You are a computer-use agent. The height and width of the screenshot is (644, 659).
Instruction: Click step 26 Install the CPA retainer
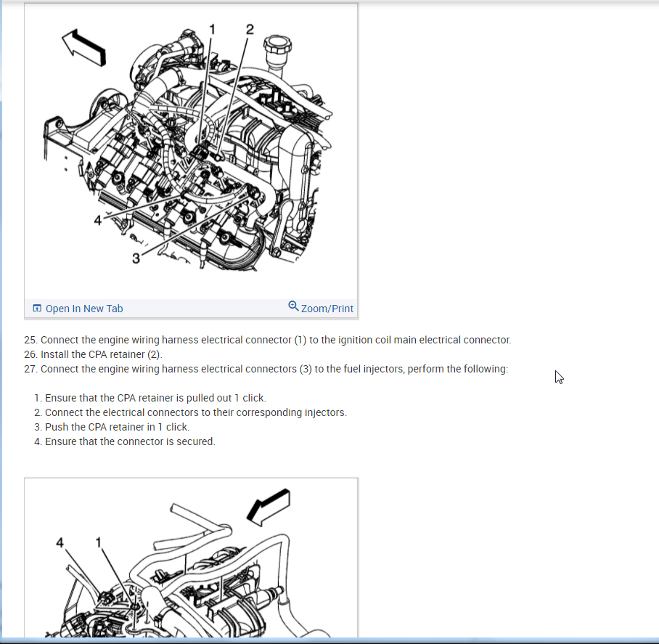point(94,354)
